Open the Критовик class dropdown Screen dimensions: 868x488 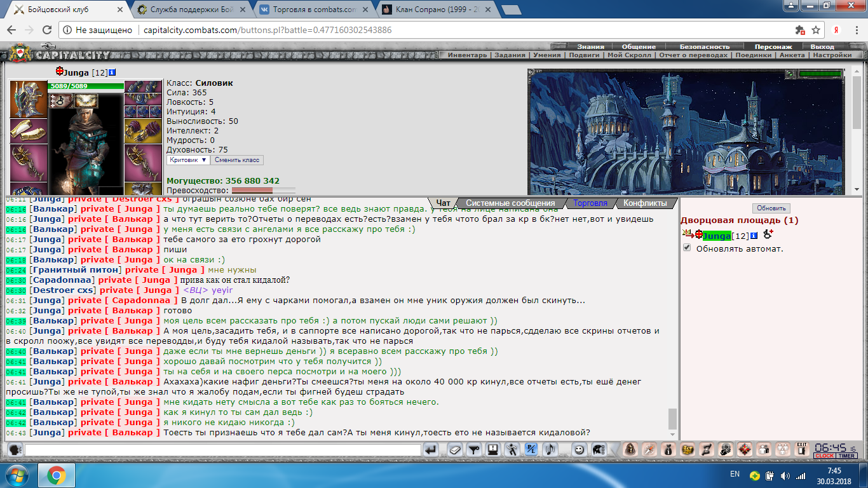(x=188, y=160)
